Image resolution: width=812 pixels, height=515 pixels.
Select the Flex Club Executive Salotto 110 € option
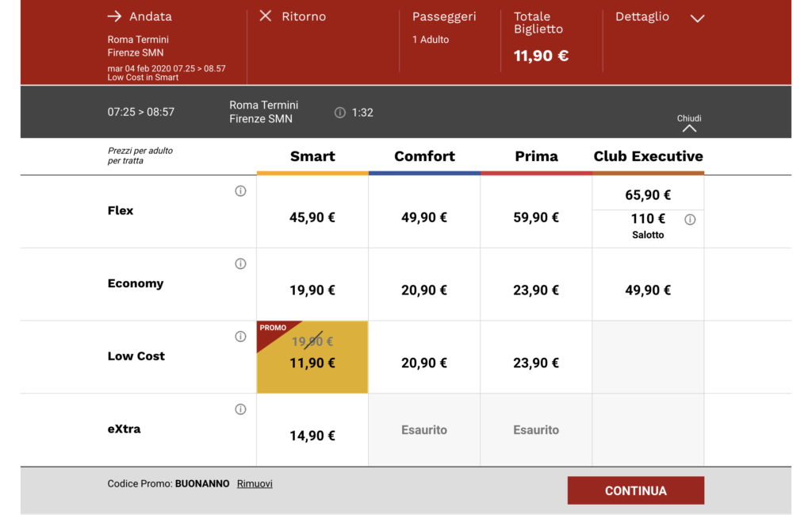(648, 225)
